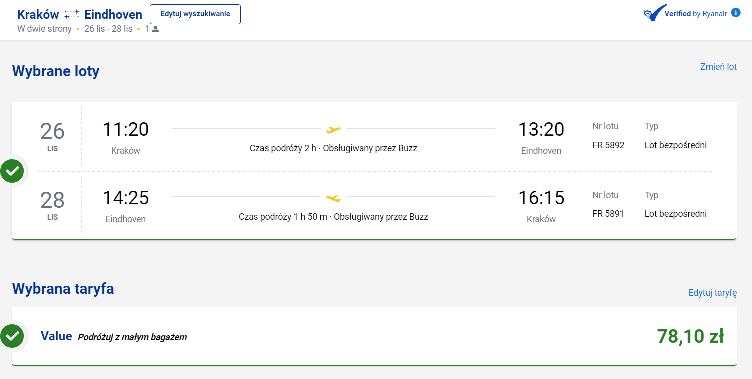Click the Value fare name

[x=56, y=336]
